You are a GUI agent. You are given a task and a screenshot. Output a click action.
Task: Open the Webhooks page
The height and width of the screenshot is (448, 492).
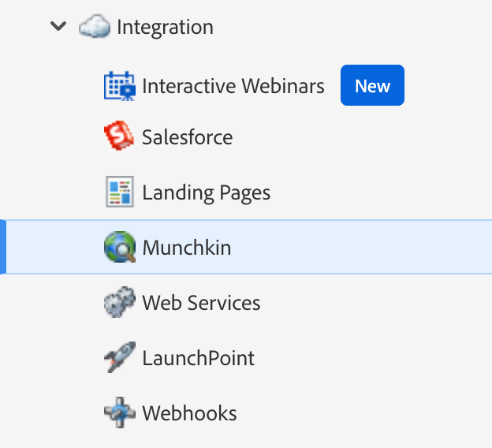[189, 413]
